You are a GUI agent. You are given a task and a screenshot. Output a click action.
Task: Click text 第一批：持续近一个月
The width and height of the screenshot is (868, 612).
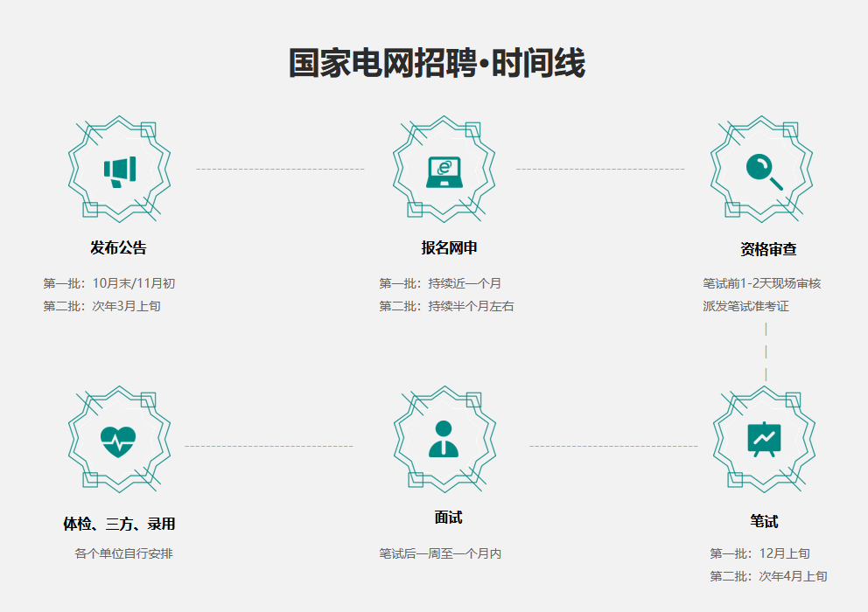[440, 283]
